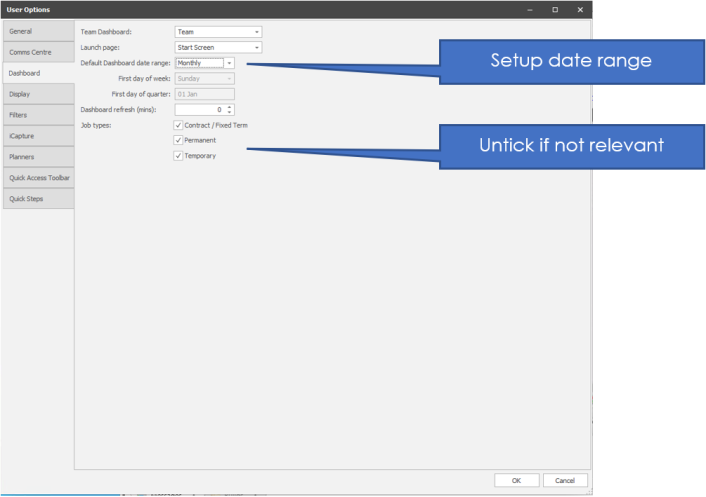
Task: Expand the Default Dashboard date range dropdown
Action: tap(229, 63)
